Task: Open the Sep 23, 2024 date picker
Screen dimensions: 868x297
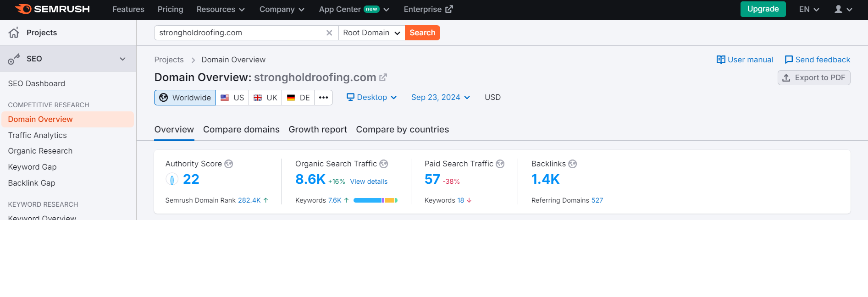Action: click(441, 97)
